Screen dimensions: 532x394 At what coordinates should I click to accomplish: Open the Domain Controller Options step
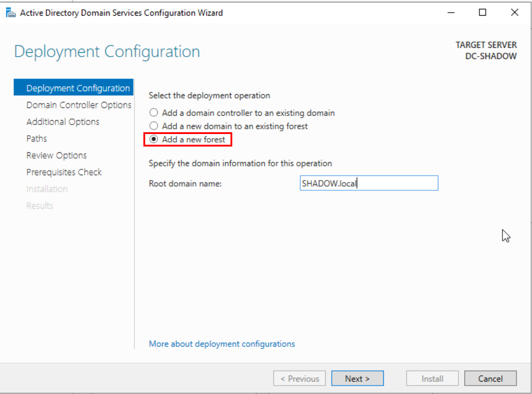pos(79,105)
